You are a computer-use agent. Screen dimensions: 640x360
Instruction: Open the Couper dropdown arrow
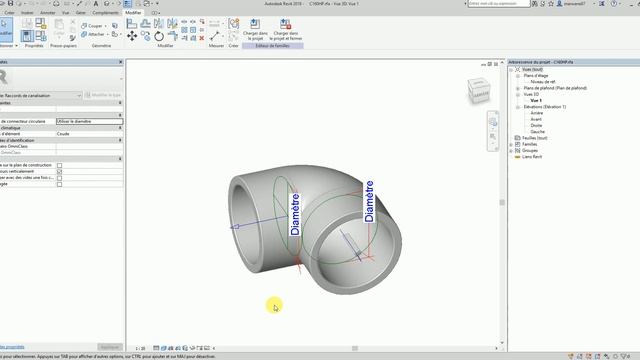[105, 26]
